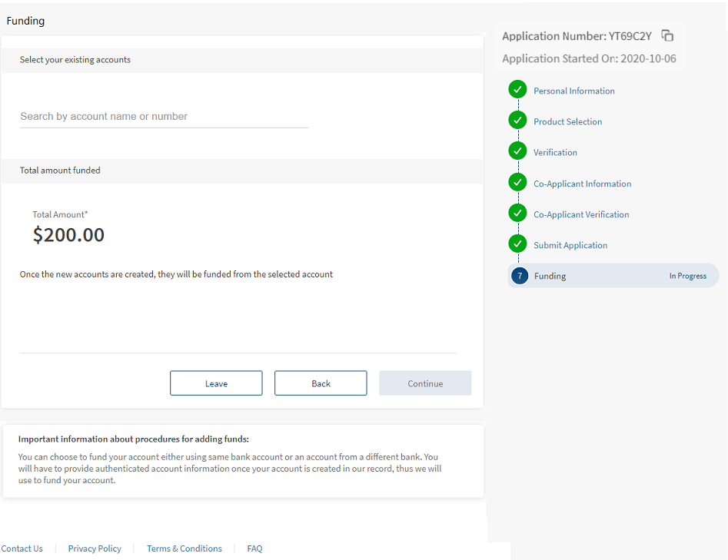Click the Product Selection green checkmark
Screen dimensions: 728x560
tap(517, 121)
